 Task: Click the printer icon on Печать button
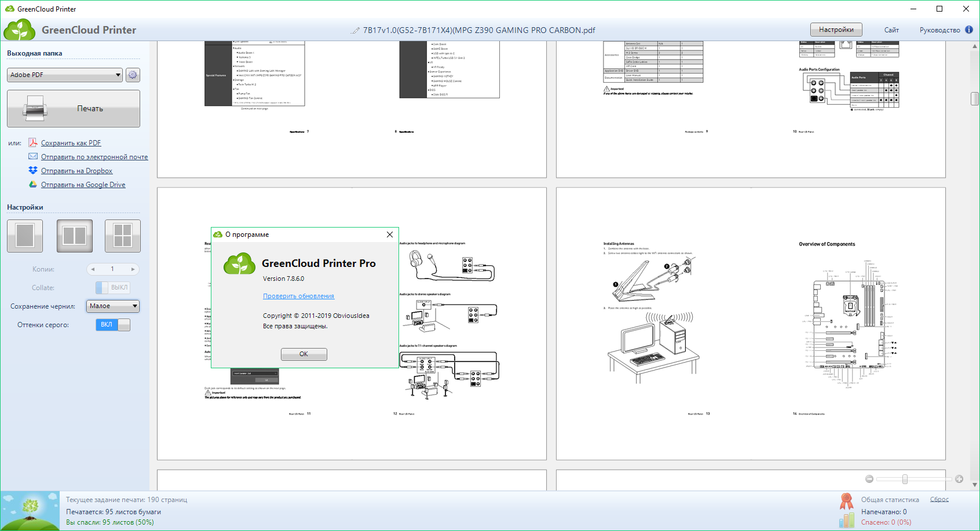[x=35, y=108]
